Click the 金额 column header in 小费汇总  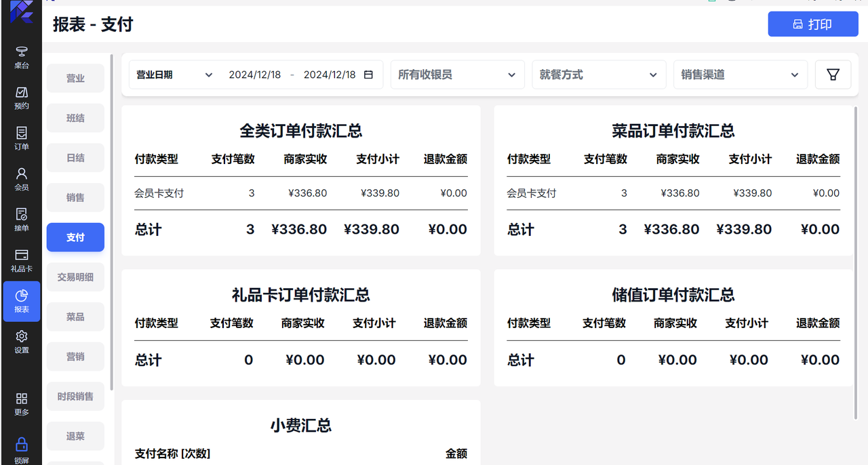[x=456, y=453]
